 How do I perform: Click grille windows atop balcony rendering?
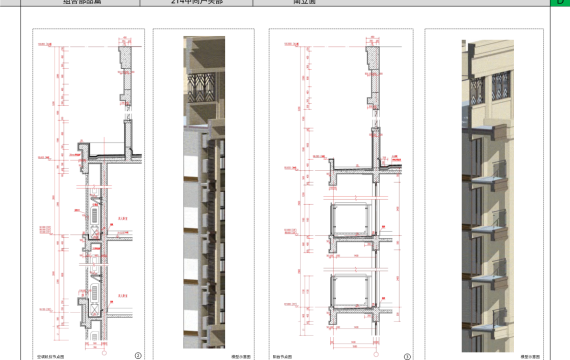pos(490,88)
